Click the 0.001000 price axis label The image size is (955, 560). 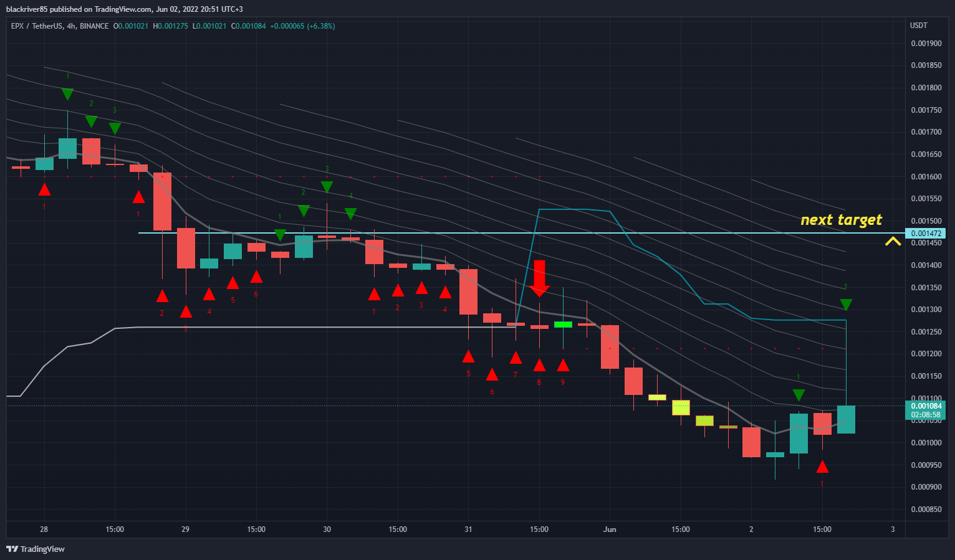point(926,443)
